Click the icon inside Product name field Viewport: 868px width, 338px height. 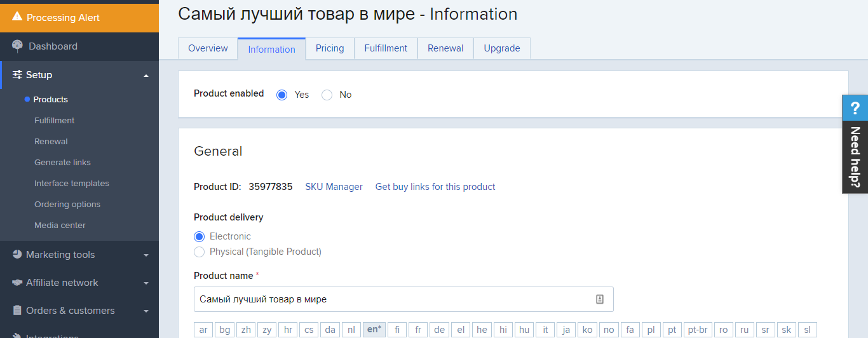pos(599,299)
